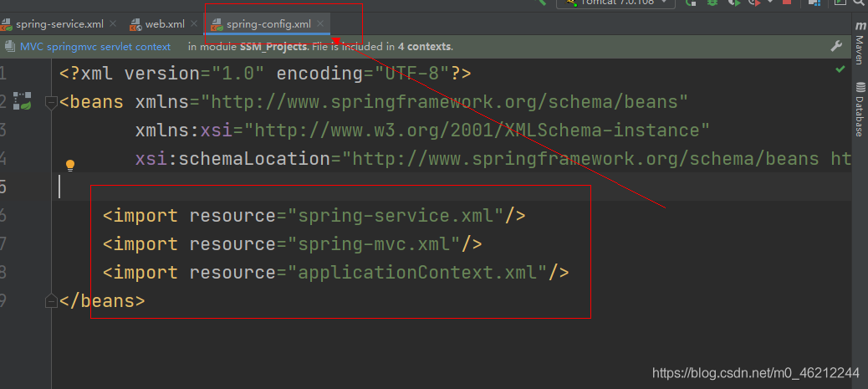
Task: Open context settings with the wrench icon
Action: click(x=836, y=47)
